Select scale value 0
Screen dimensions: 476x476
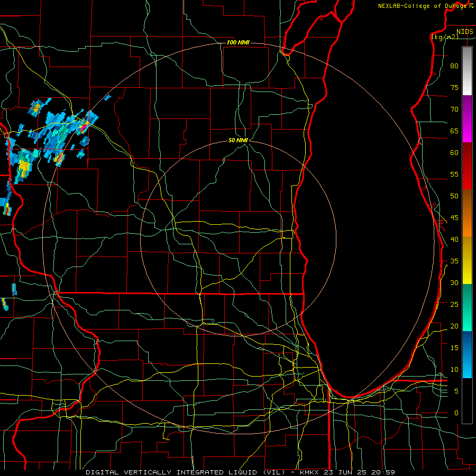click(x=456, y=413)
